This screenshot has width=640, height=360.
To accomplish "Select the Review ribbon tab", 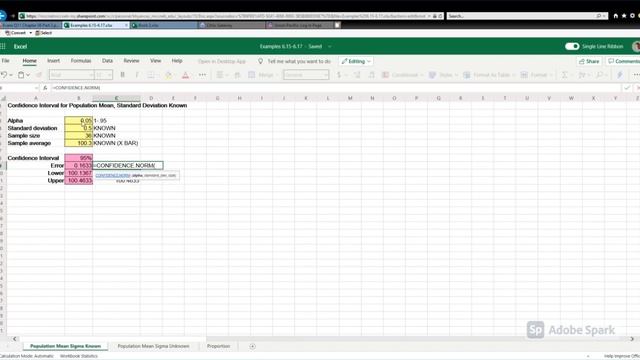I will pos(131,61).
